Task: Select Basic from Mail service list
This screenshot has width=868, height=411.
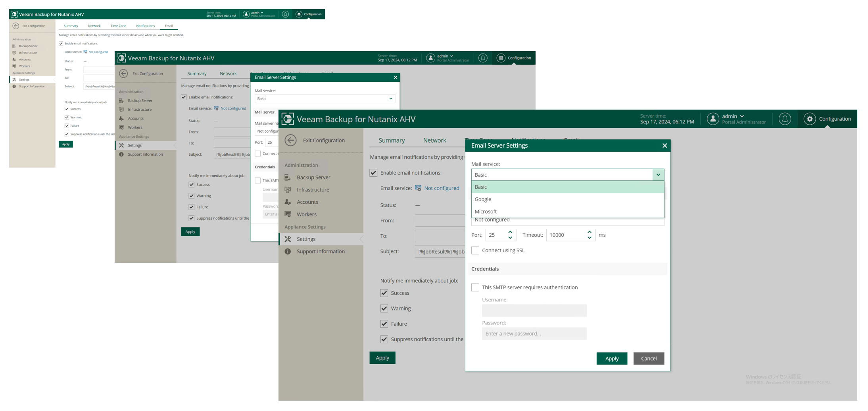Action: tap(568, 187)
